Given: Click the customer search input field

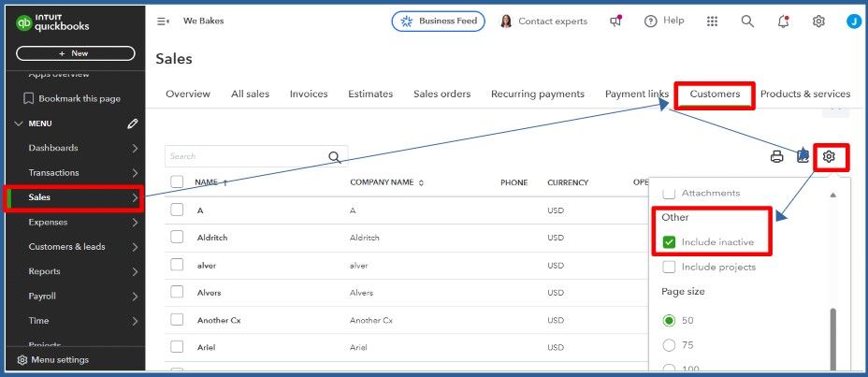Looking at the screenshot, I should click(245, 156).
